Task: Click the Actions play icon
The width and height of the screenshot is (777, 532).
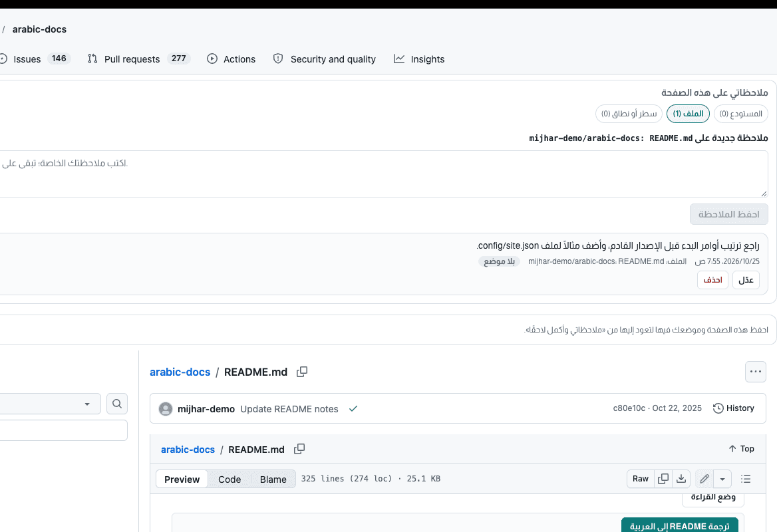Action: (212, 59)
